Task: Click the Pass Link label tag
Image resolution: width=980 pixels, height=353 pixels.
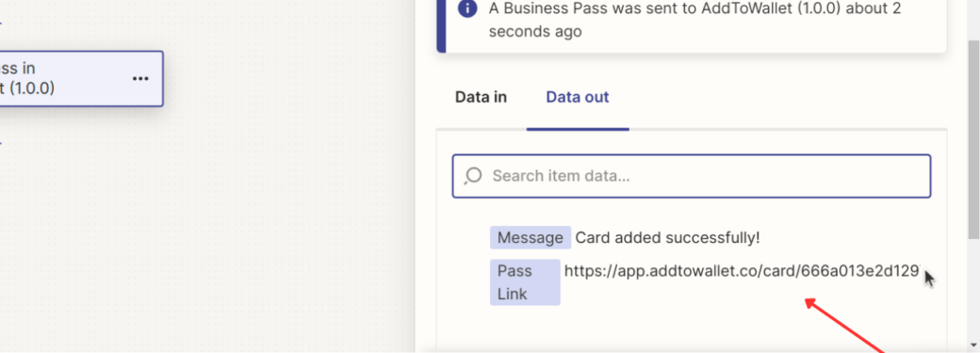Action: point(525,282)
